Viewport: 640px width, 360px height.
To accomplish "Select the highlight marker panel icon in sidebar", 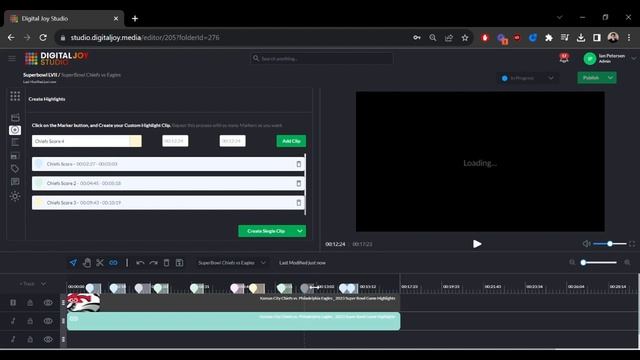I will pyautogui.click(x=15, y=130).
